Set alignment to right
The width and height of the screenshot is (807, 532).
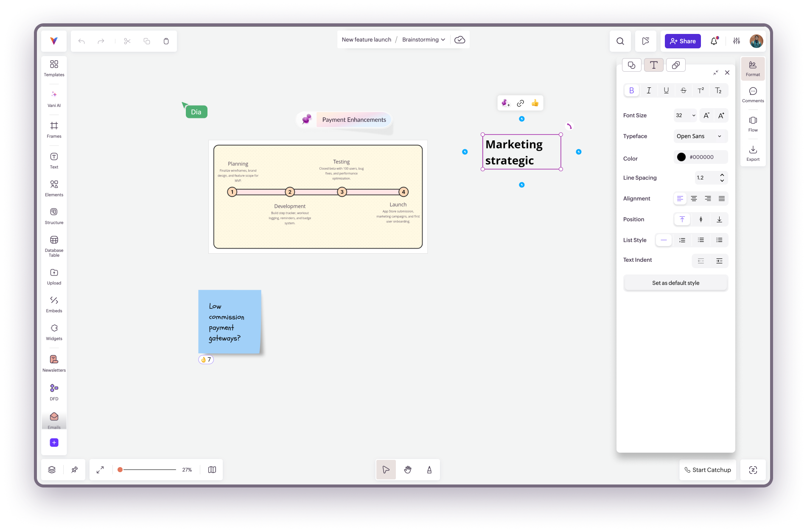pos(708,199)
